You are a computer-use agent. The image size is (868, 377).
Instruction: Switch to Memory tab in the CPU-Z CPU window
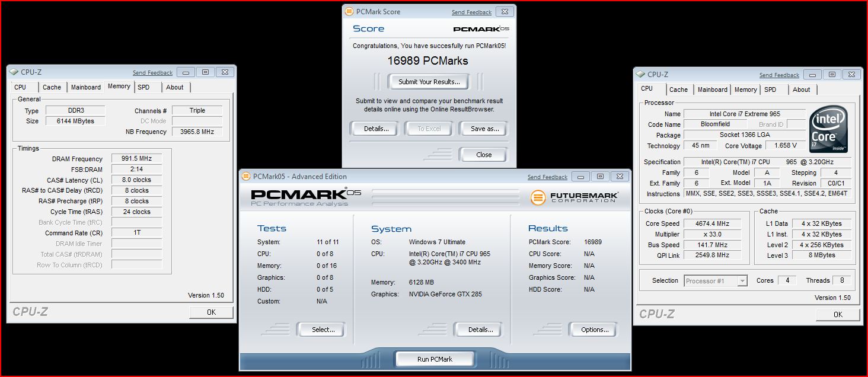click(x=745, y=90)
